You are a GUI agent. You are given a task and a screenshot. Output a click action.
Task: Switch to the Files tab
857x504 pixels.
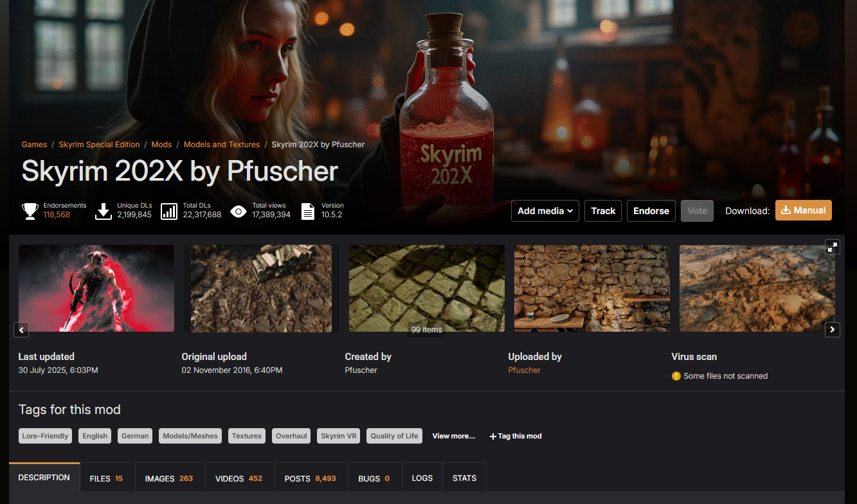[107, 478]
